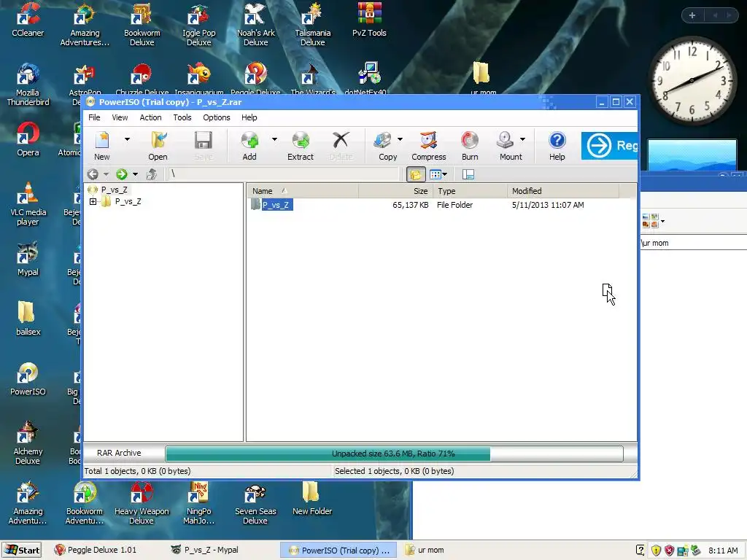Click the unpacked size ratio progress bar
Screen dimensions: 747x560
(394, 454)
